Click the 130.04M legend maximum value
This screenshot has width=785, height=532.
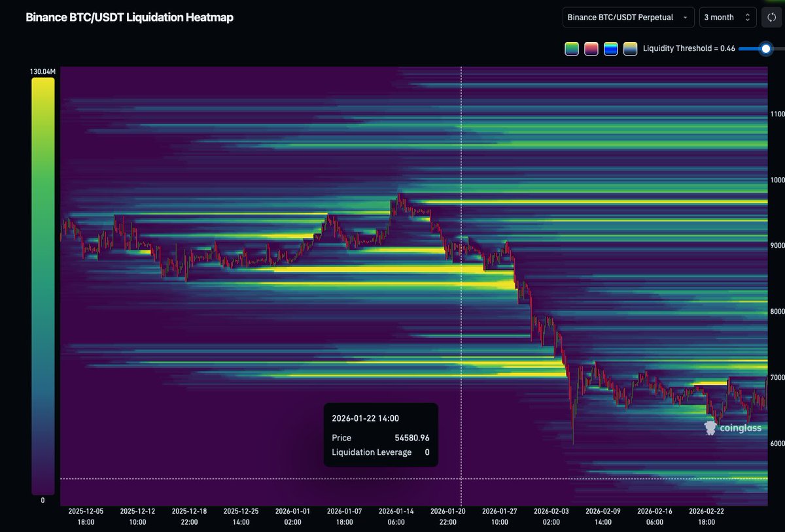(x=43, y=71)
